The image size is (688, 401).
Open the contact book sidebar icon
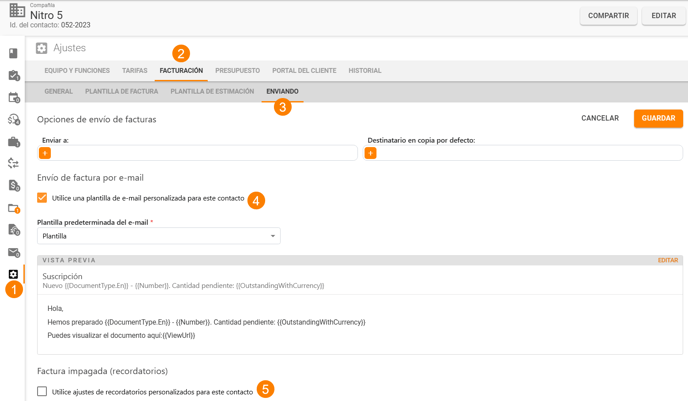click(13, 53)
